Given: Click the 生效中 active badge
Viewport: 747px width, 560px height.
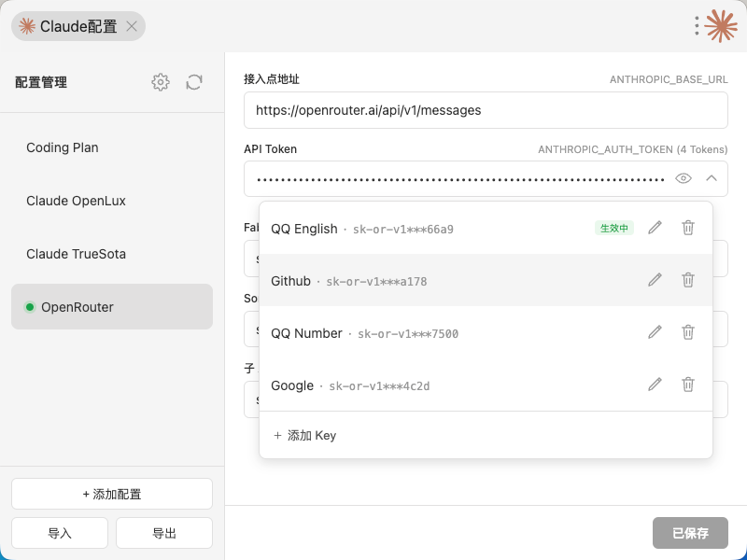Looking at the screenshot, I should [614, 228].
